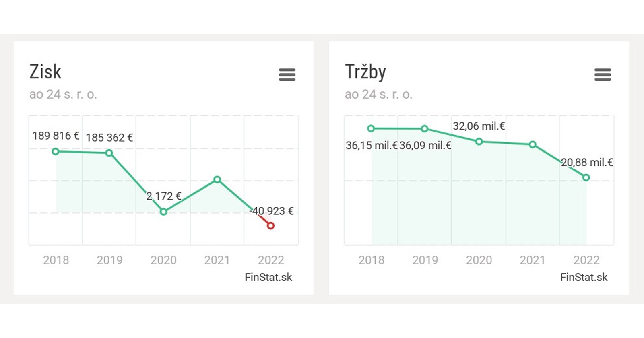Viewport: 644px width, 338px height.
Task: Open the Zisk chart hamburger menu
Action: coord(287,74)
